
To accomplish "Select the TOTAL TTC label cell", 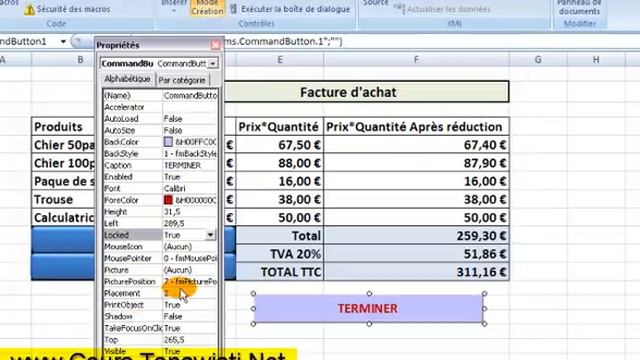I will click(279, 272).
